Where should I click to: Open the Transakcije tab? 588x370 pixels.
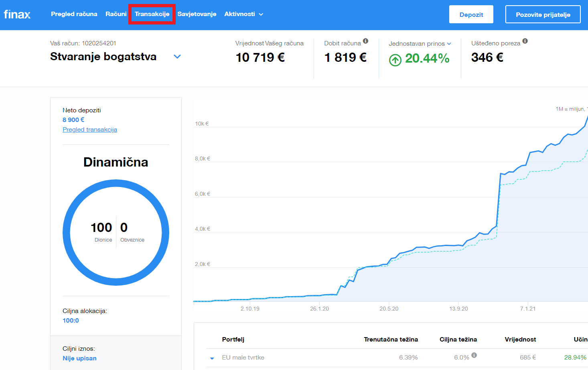[x=152, y=14]
